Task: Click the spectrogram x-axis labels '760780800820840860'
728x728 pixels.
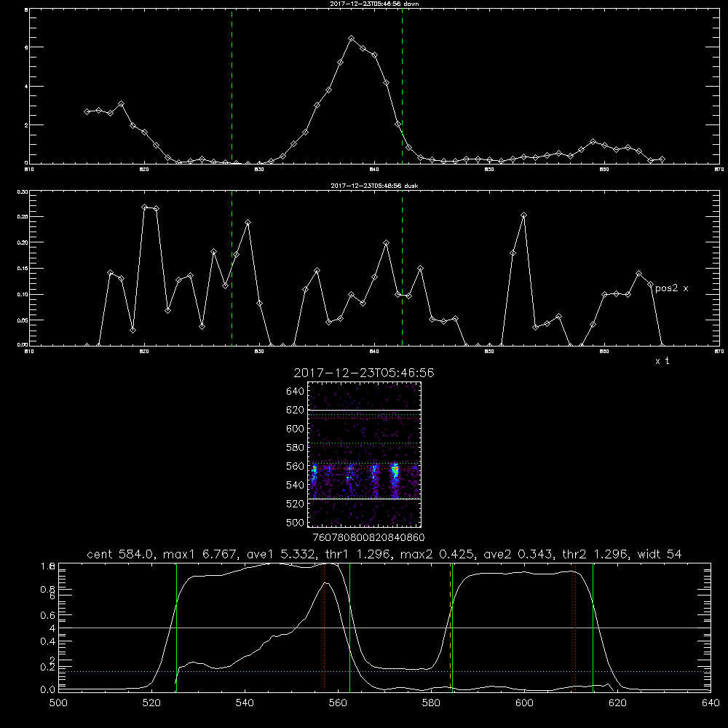Action: coord(368,537)
